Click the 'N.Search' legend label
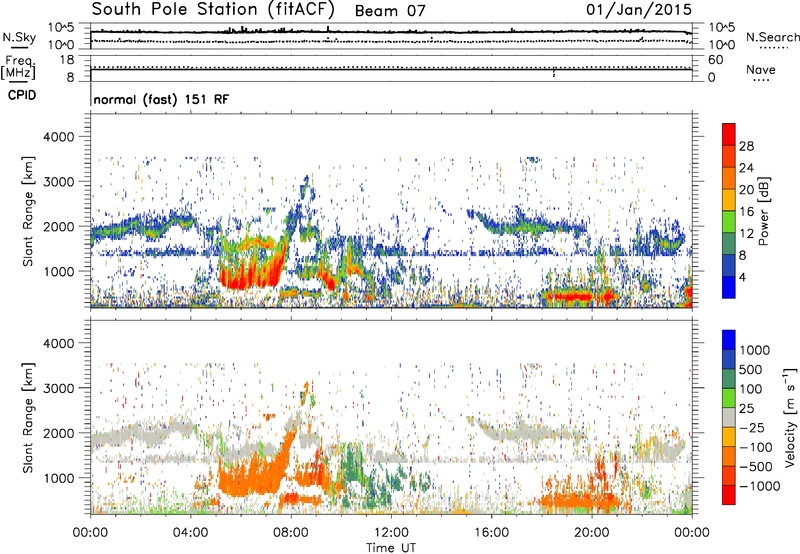 point(772,37)
